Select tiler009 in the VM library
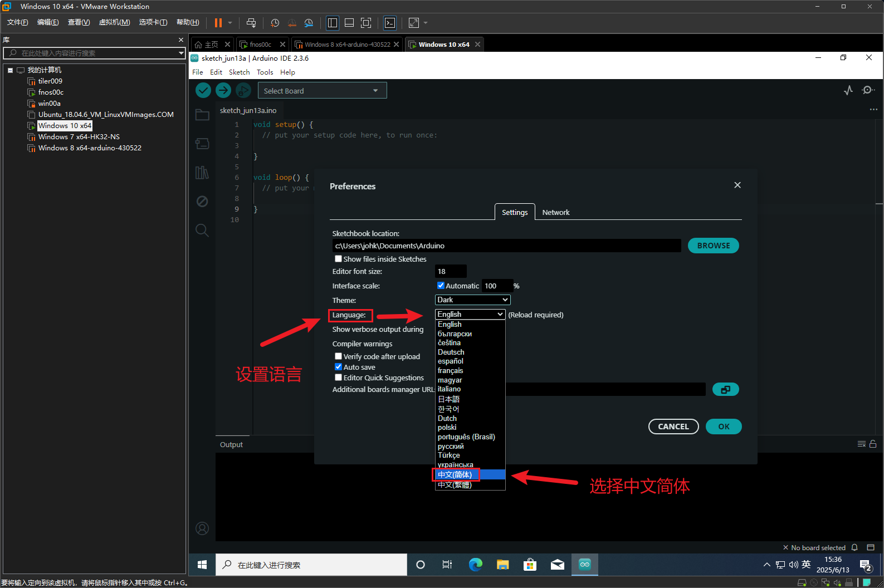 click(50, 81)
